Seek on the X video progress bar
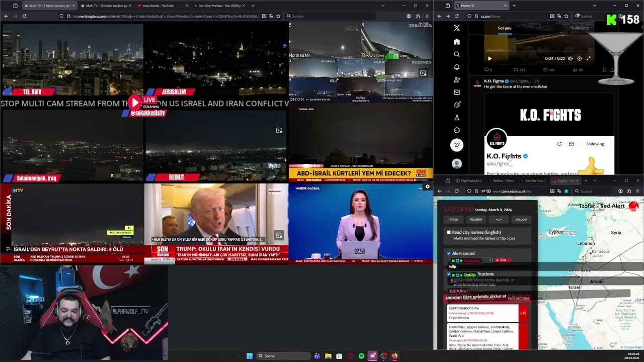644x362 pixels. (x=538, y=51)
